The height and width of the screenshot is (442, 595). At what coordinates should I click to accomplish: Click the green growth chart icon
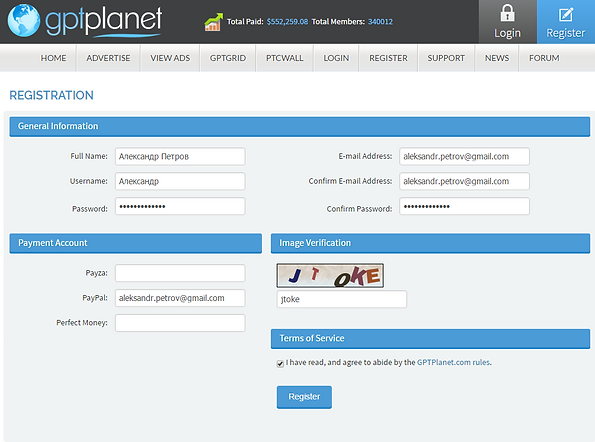pos(213,22)
